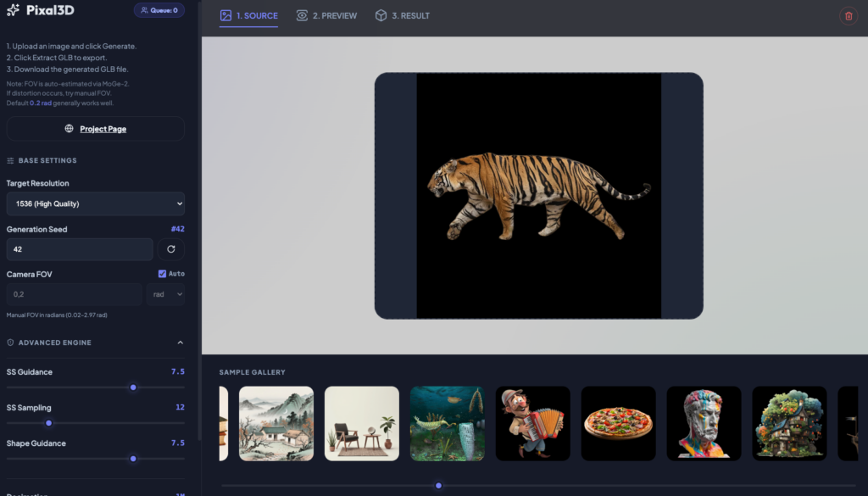The width and height of the screenshot is (868, 496).
Task: Click the Queue: 0 indicator badge
Action: click(x=159, y=10)
